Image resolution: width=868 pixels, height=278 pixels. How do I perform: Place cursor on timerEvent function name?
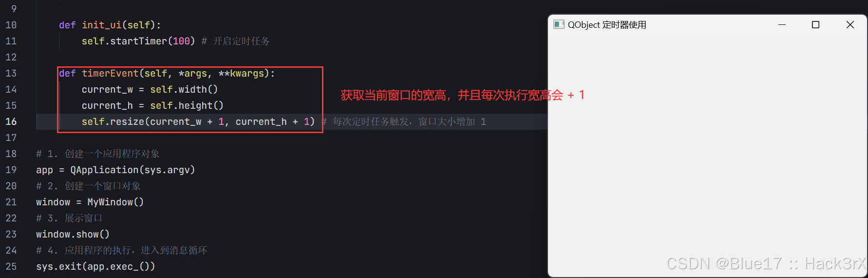(x=110, y=73)
